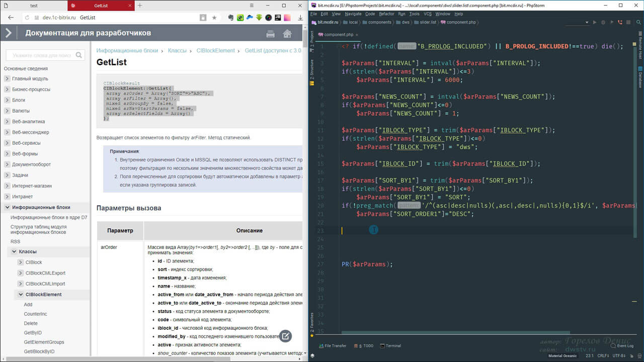This screenshot has width=644, height=362.
Task: Change CRLF line separator
Action: (x=604, y=355)
